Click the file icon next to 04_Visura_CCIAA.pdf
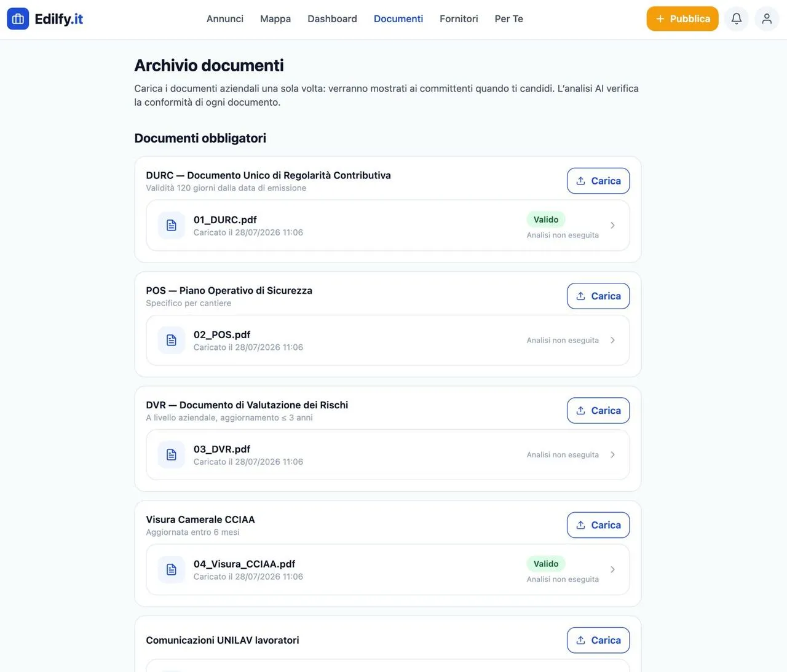This screenshot has height=672, width=787. (x=172, y=569)
